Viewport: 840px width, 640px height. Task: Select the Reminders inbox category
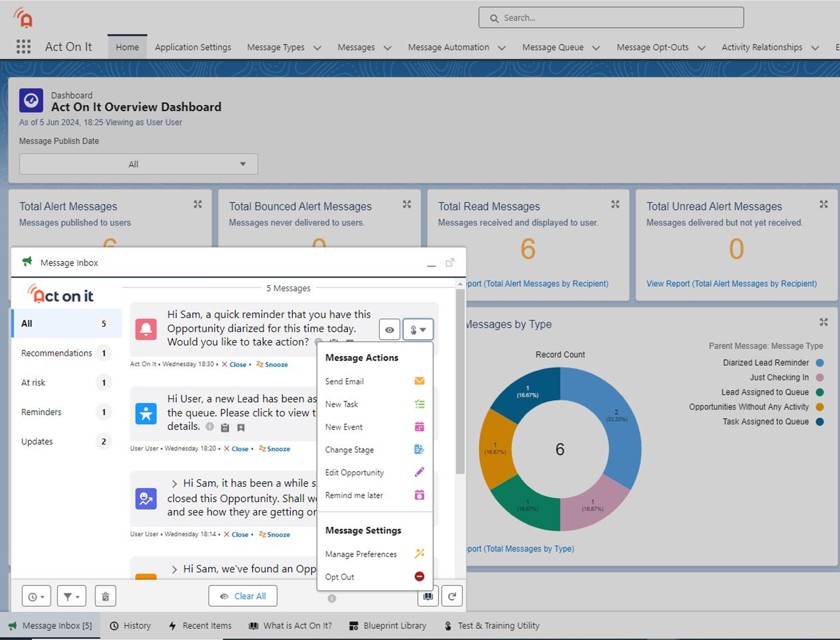(x=67, y=412)
